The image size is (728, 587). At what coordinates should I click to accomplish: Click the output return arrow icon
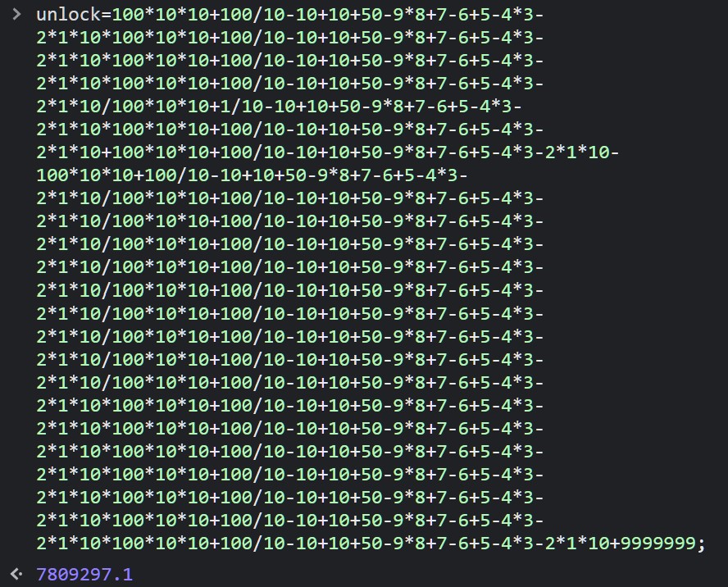coord(16,574)
